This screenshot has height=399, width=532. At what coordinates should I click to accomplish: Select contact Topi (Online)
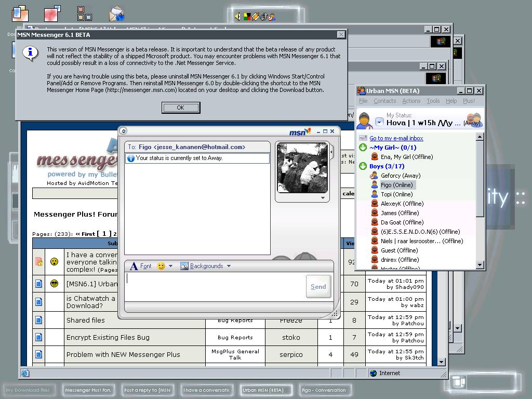tap(396, 194)
